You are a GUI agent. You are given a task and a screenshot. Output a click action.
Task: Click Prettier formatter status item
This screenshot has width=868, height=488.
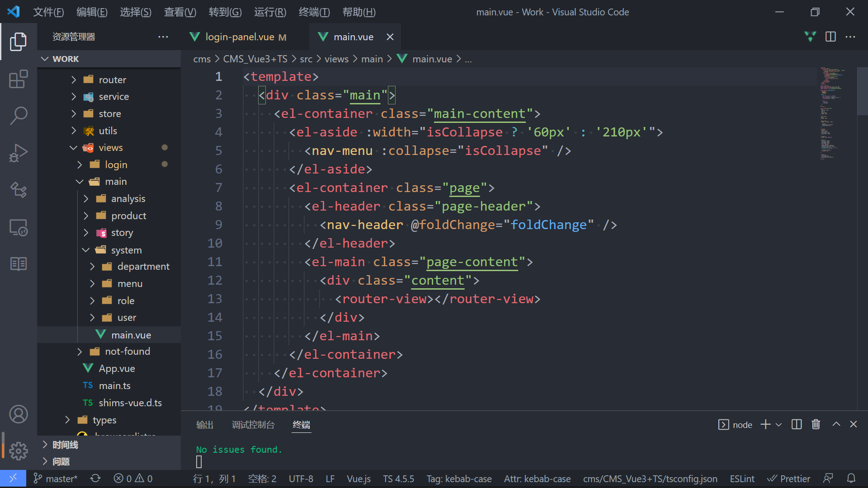coord(789,479)
